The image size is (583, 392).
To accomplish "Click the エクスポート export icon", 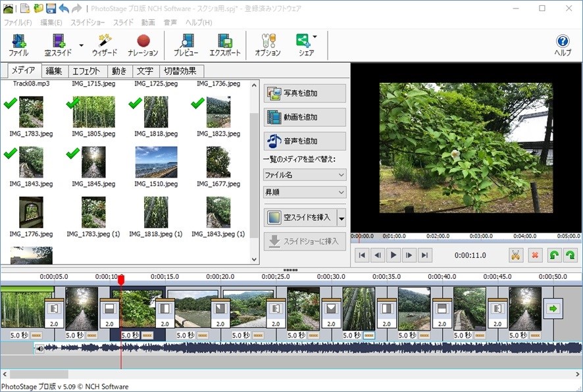I will coord(224,45).
